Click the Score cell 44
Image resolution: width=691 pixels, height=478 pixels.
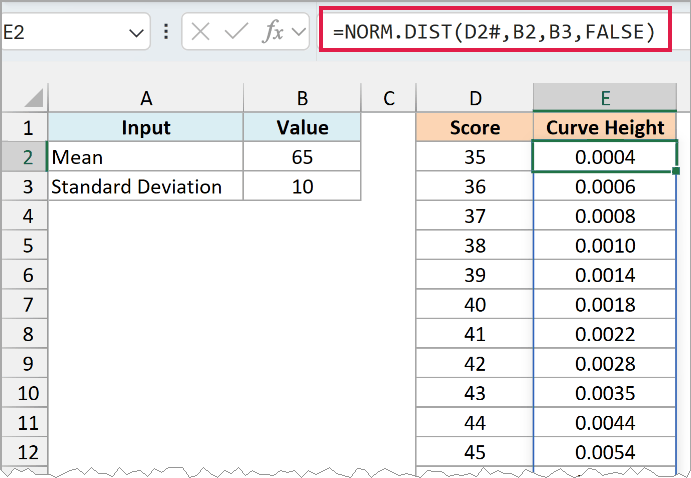[x=475, y=422]
